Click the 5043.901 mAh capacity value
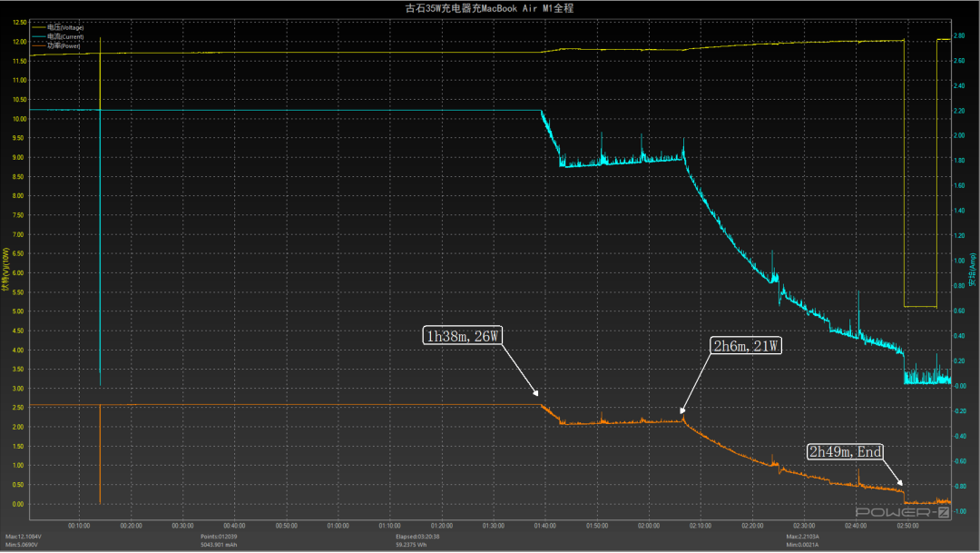 tap(219, 545)
